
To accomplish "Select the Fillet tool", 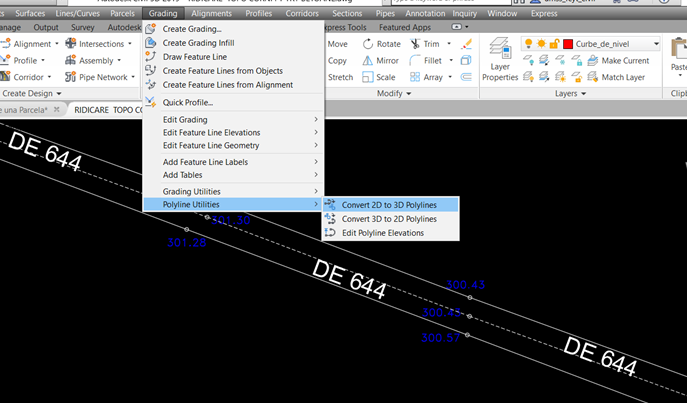I will [426, 60].
